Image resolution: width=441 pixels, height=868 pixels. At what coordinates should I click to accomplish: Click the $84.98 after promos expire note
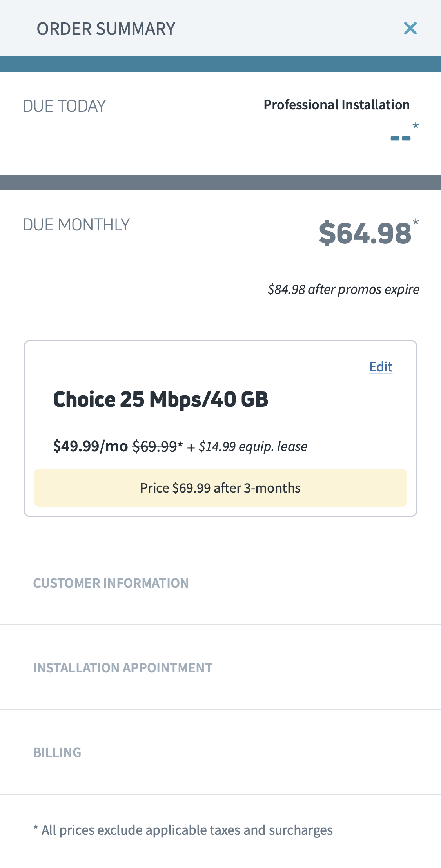pyautogui.click(x=343, y=290)
